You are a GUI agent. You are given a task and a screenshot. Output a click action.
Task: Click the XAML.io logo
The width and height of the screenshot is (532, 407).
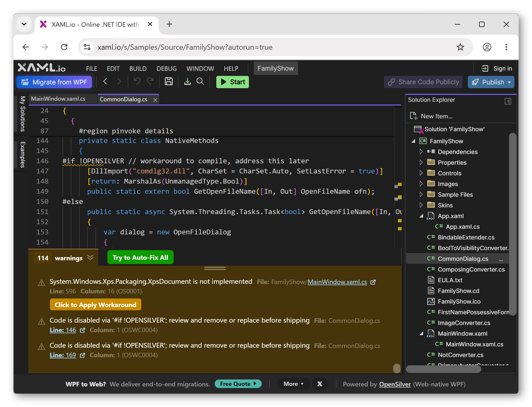click(42, 68)
